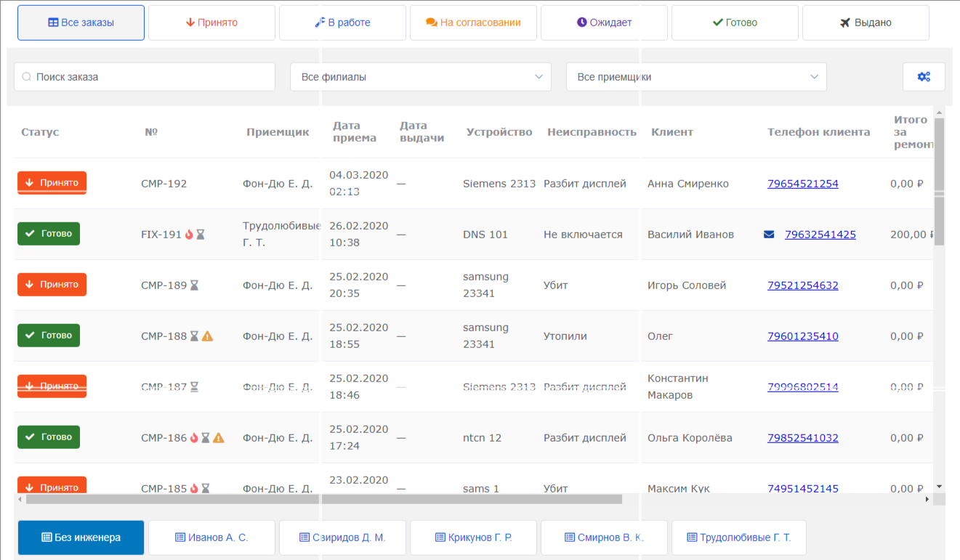Open the Готово status button for FIX-191

[x=49, y=234]
